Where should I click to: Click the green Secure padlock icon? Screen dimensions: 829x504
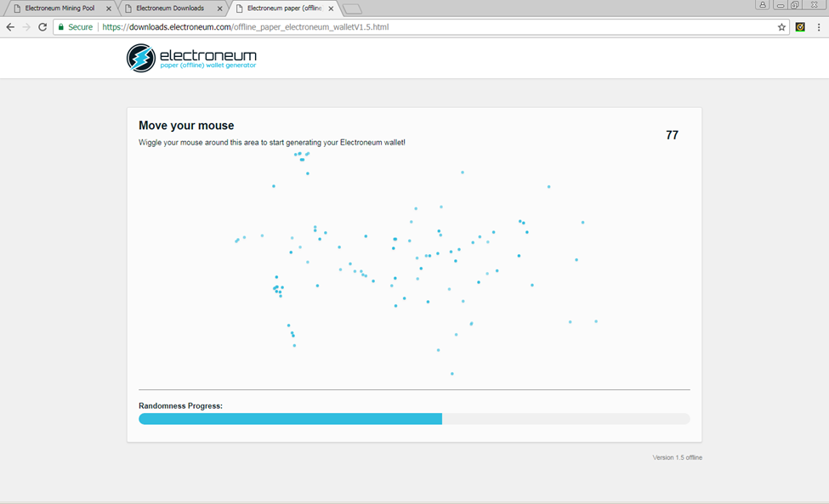point(61,27)
